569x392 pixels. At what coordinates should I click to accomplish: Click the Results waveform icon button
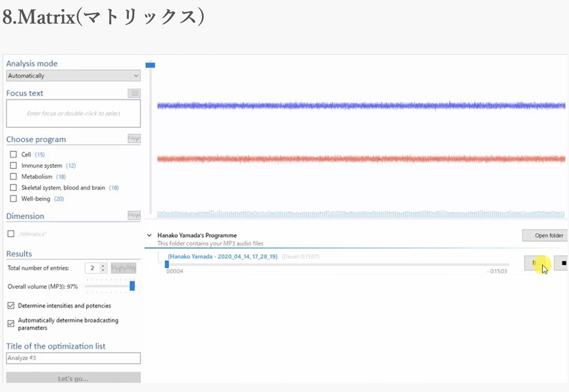pos(124,268)
